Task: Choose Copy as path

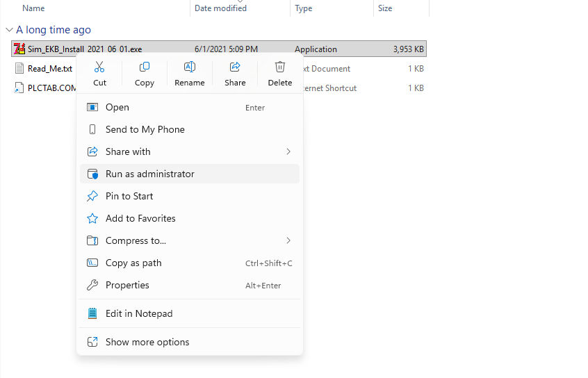Action: [x=133, y=263]
